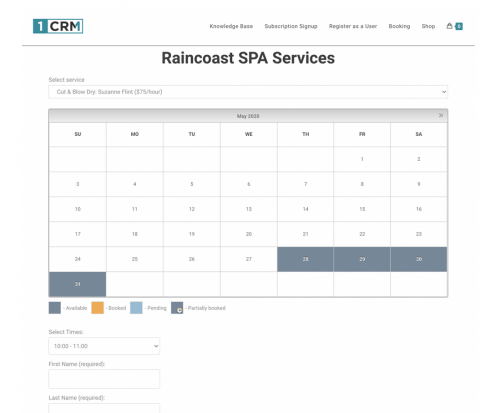Click the First Name (required) label

point(77,364)
